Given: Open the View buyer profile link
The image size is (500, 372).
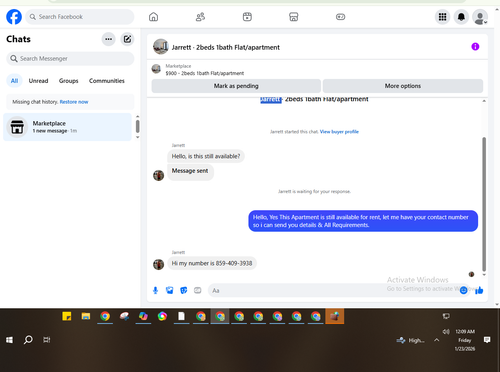Looking at the screenshot, I should pos(339,132).
